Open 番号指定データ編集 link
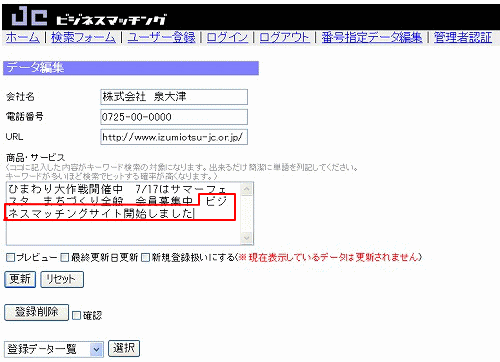 point(372,37)
